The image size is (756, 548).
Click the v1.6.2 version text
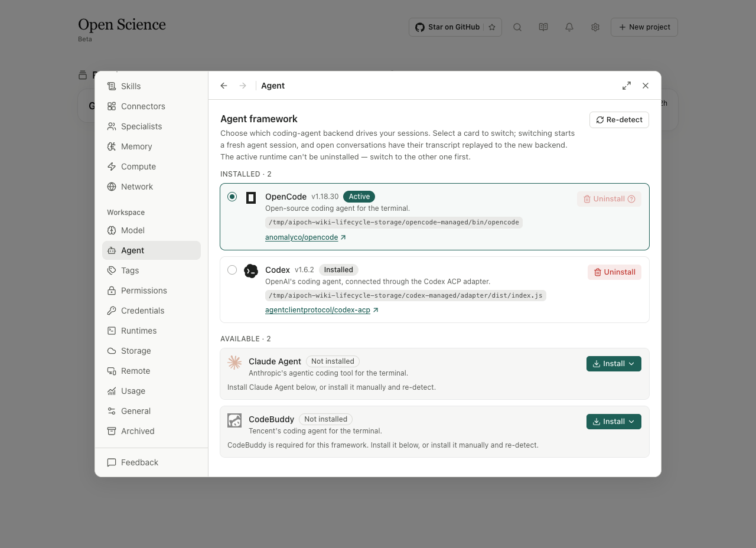tap(305, 270)
